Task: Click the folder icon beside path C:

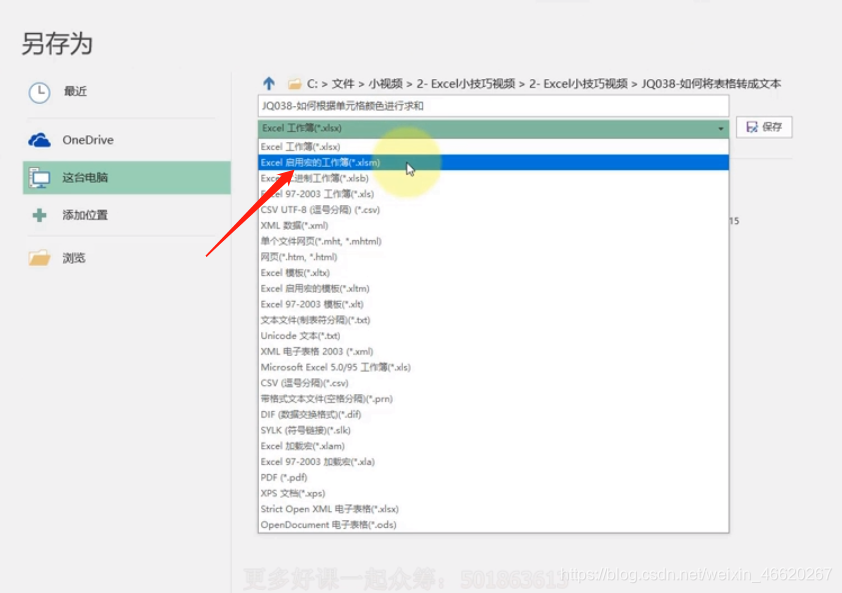Action: point(294,84)
